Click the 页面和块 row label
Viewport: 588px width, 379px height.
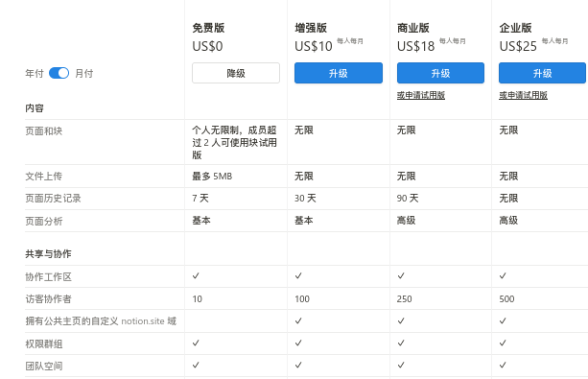click(x=43, y=130)
